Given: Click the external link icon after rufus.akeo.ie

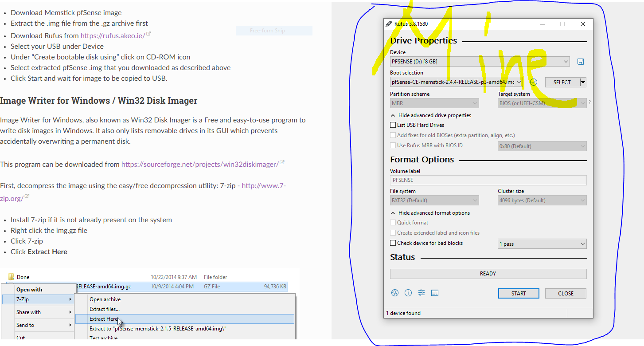Looking at the screenshot, I should click(x=148, y=34).
